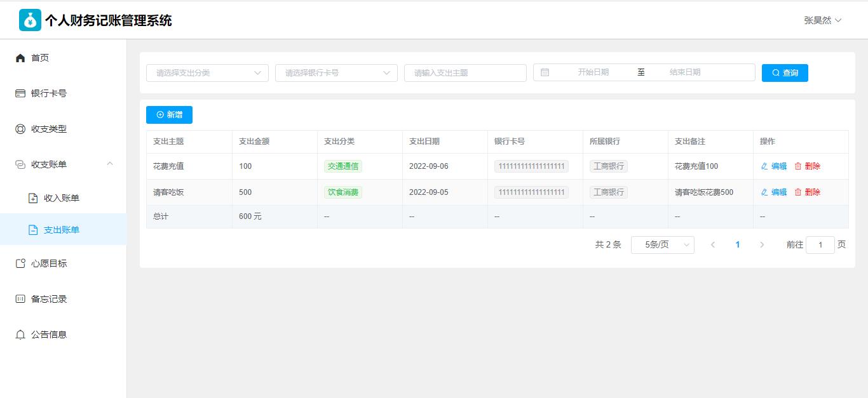
Task: Click the calendar icon in date range field
Action: click(545, 72)
